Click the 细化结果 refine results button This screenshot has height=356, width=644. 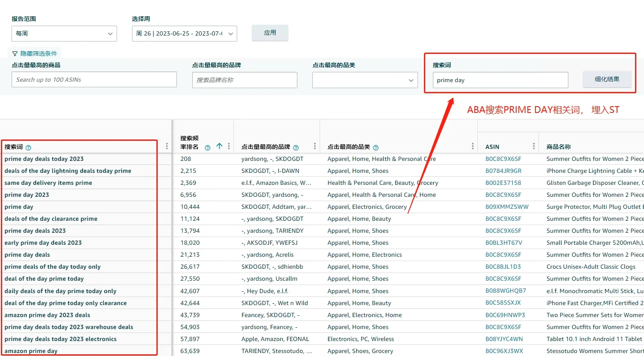[x=607, y=79]
